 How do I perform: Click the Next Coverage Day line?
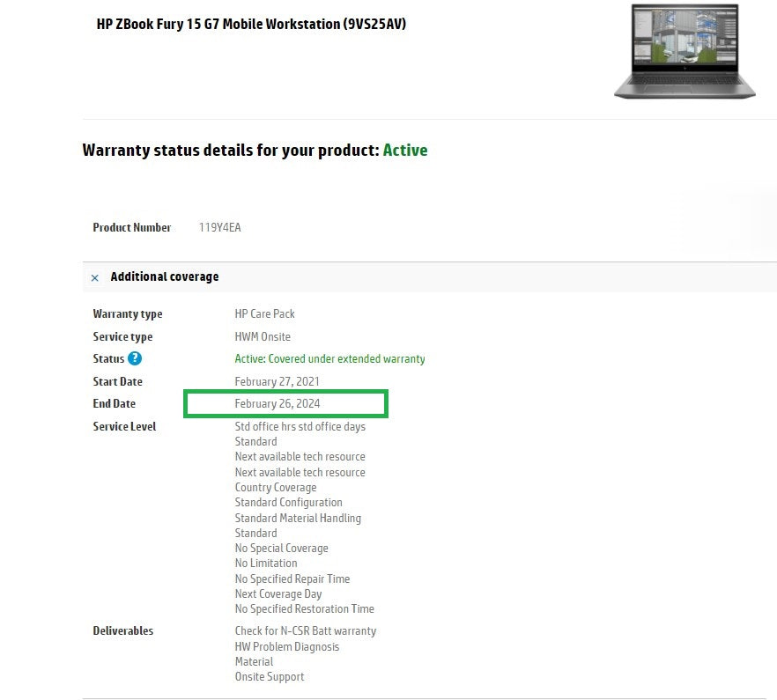[x=278, y=594]
